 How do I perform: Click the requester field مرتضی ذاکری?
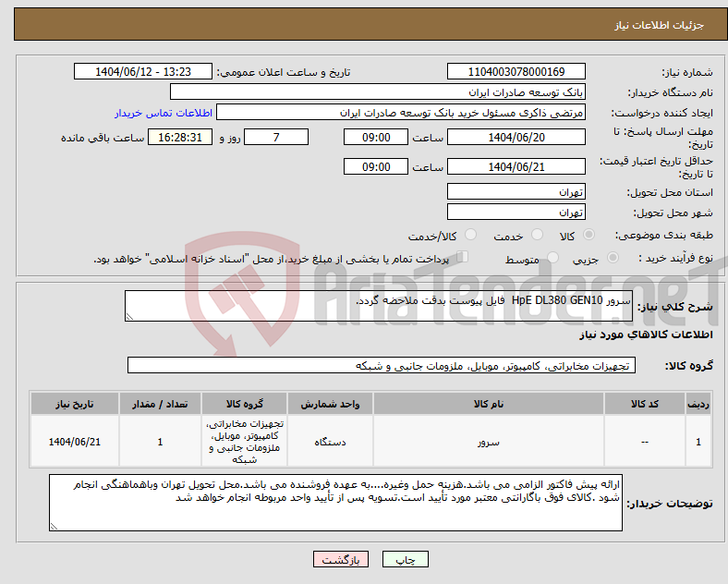401,113
